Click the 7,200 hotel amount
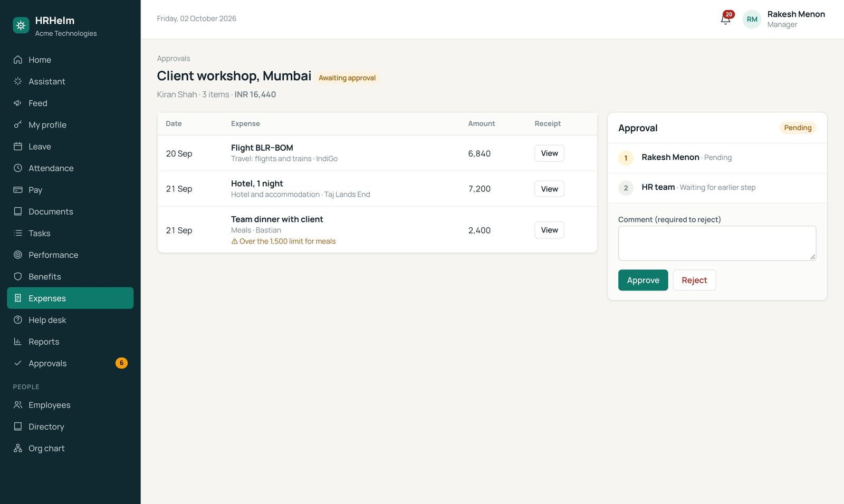The width and height of the screenshot is (844, 504). pos(479,189)
